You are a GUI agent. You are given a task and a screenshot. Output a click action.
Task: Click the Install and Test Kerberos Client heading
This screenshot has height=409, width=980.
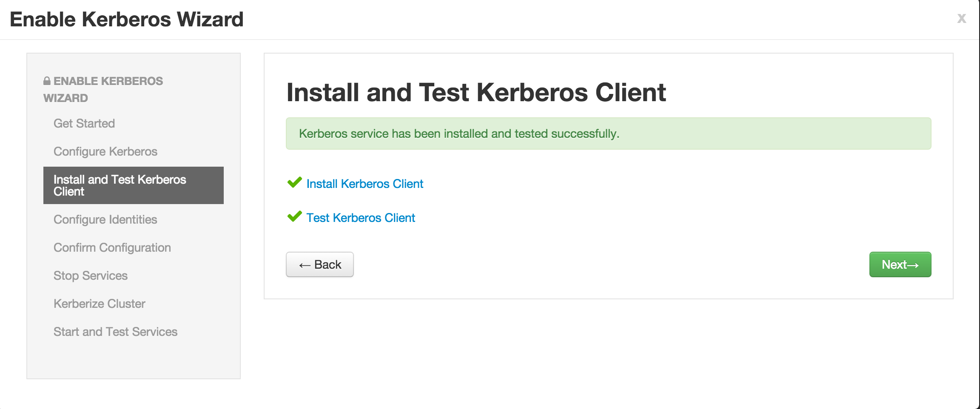coord(476,92)
